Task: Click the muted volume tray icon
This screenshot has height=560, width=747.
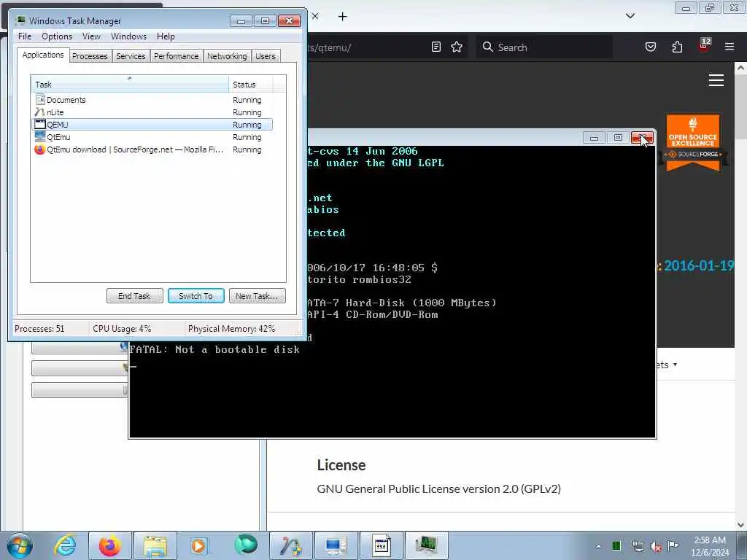Action: click(x=656, y=546)
